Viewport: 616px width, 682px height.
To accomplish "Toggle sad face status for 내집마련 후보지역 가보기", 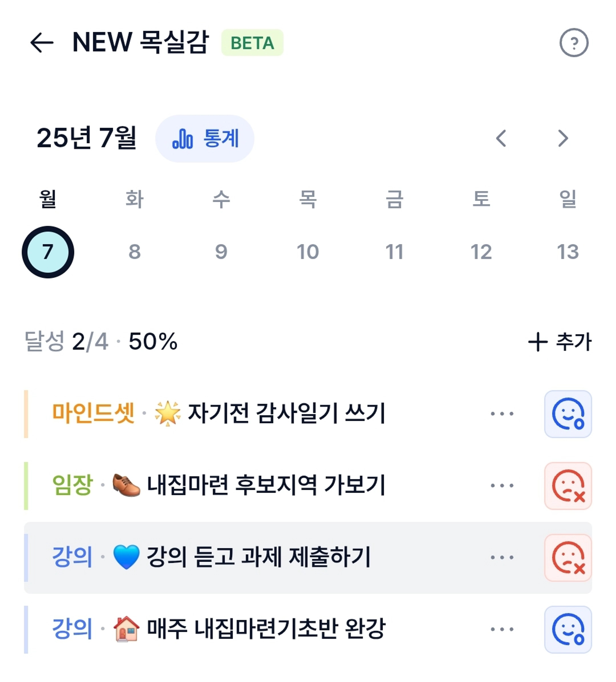I will (x=568, y=486).
